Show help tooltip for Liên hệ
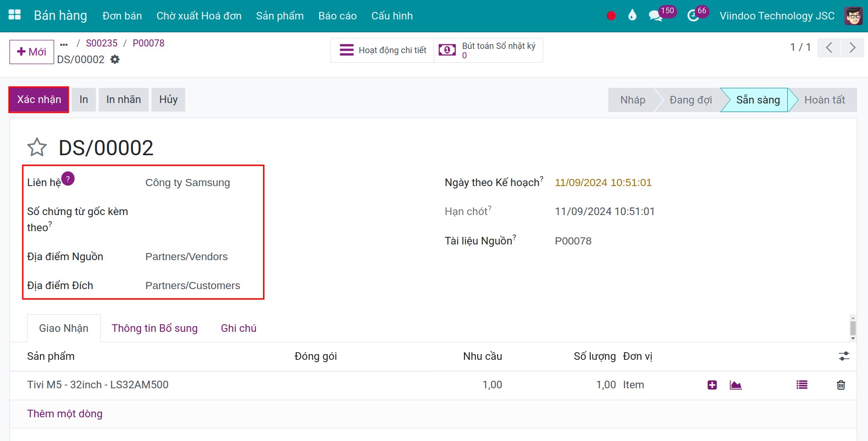Viewport: 868px width, 441px height. 68,179
